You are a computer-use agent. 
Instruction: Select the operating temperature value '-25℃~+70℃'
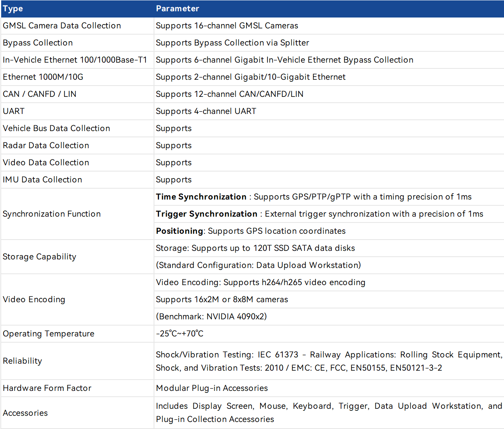click(x=179, y=334)
